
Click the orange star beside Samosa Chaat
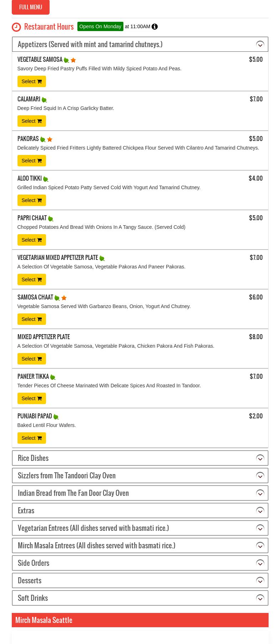[64, 298]
